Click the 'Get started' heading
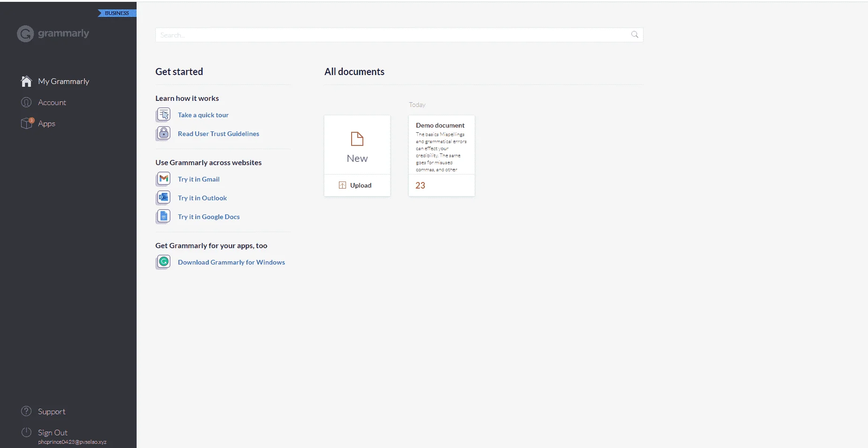 pos(179,72)
